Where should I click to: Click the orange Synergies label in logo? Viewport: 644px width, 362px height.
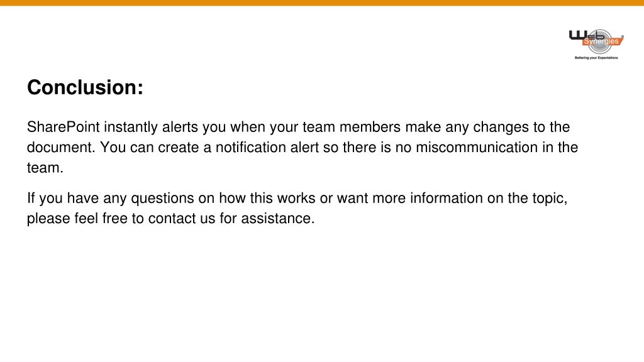click(x=601, y=41)
